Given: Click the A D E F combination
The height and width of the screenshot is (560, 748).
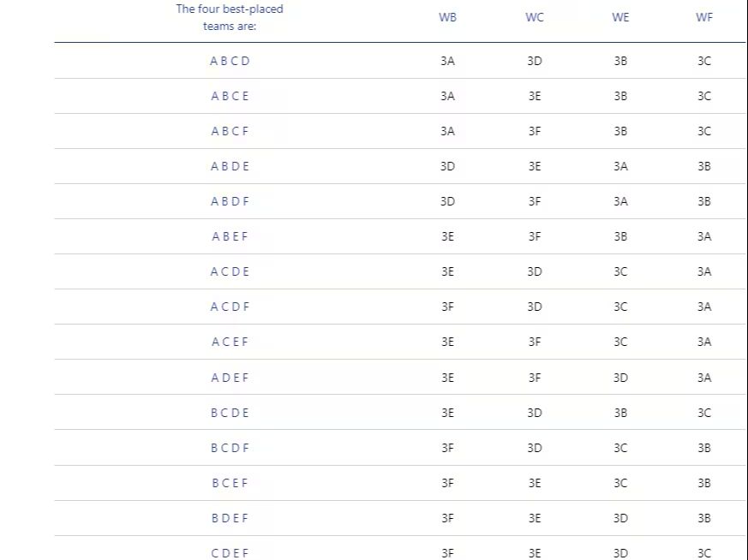Looking at the screenshot, I should tap(230, 378).
